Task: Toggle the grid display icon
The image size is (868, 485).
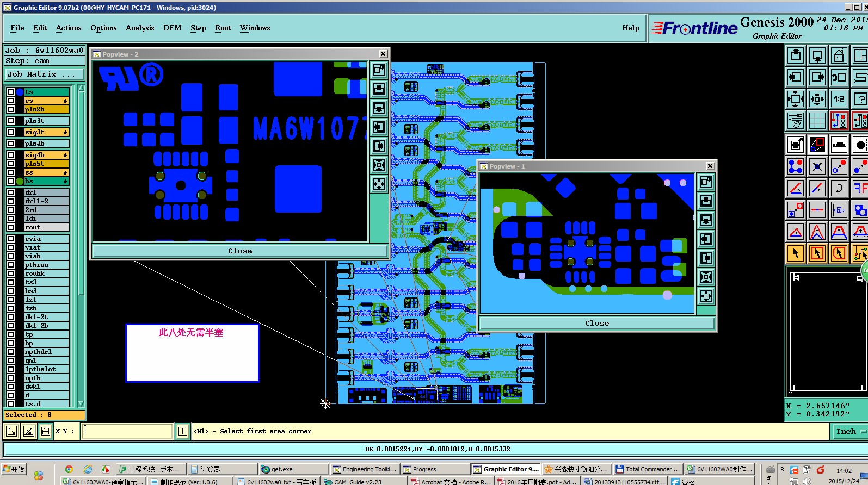Action: point(817,121)
